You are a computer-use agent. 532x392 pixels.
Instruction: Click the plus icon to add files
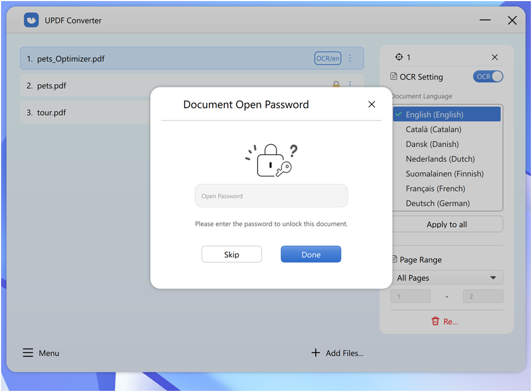pos(316,353)
